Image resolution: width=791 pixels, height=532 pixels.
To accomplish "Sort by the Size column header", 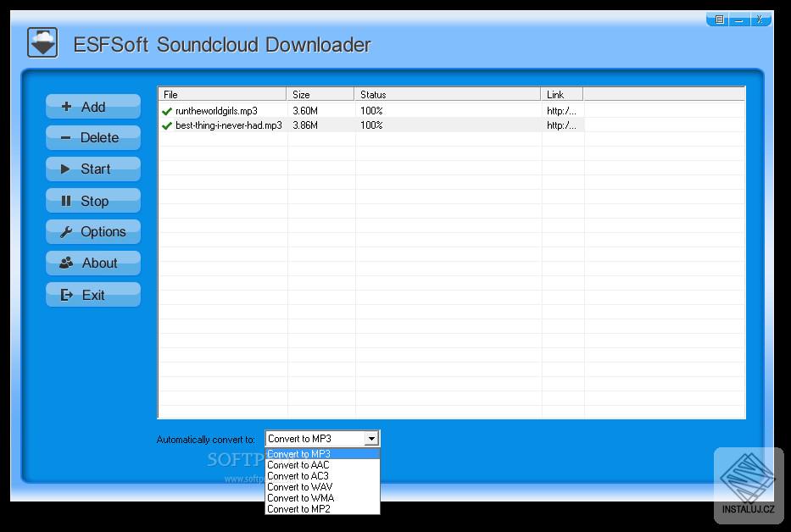I will pos(320,94).
